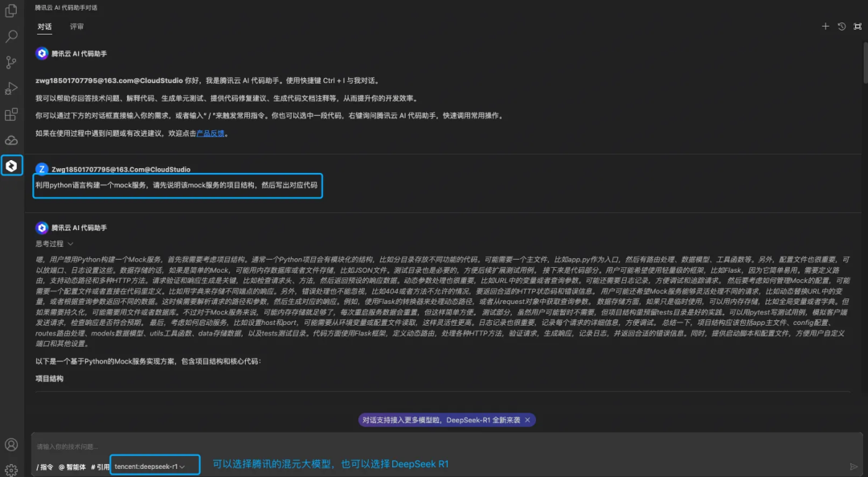Image resolution: width=868 pixels, height=477 pixels.
Task: Open the 产品反馈 feedback link
Action: (x=211, y=134)
